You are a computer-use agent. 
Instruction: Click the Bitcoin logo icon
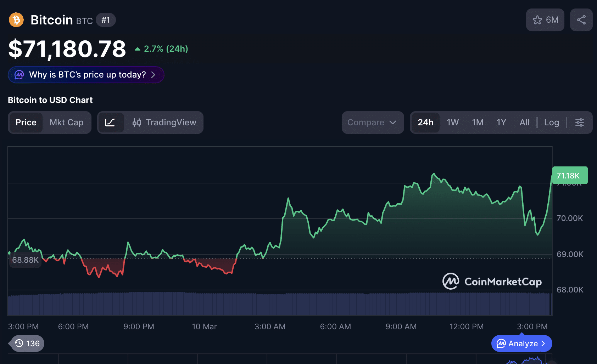click(x=16, y=20)
